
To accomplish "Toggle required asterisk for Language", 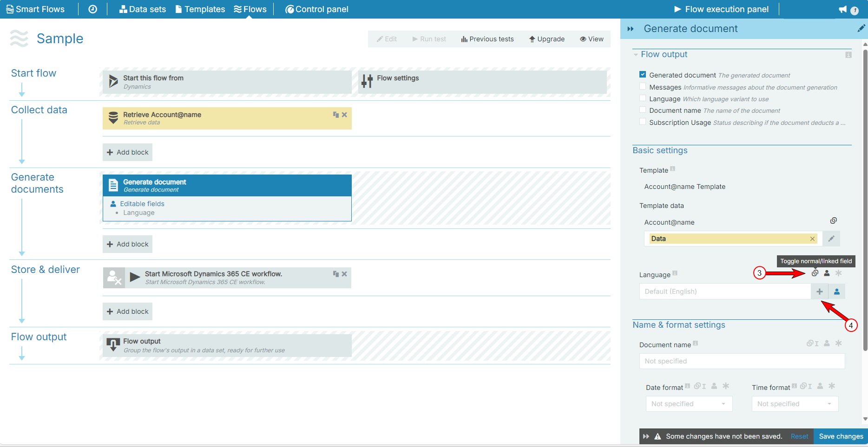I will point(839,273).
